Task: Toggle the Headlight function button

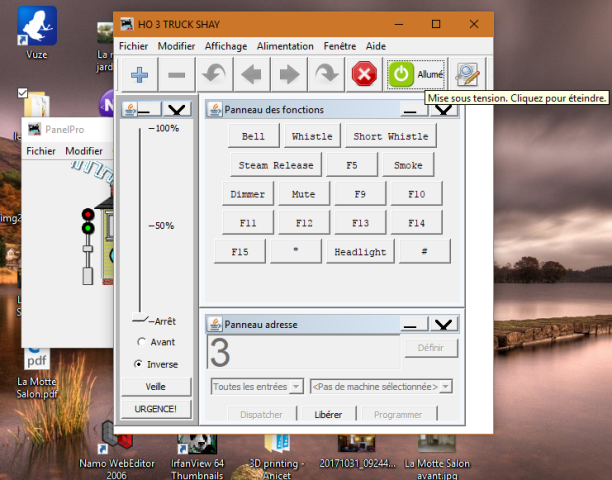Action: point(360,252)
